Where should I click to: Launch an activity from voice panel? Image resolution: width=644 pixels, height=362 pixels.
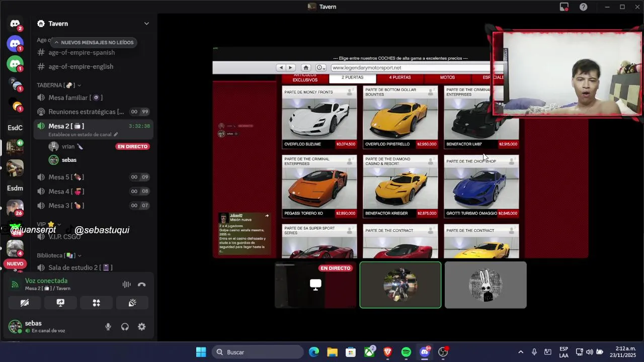point(96,303)
